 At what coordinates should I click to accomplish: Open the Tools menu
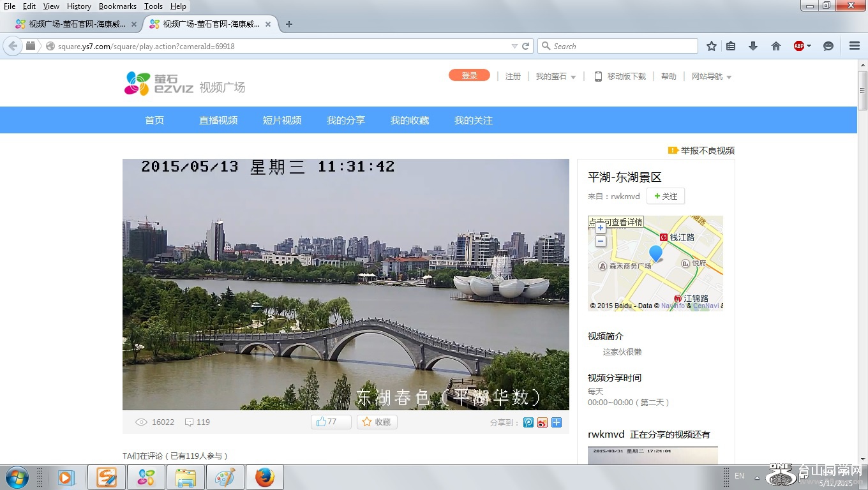pyautogui.click(x=153, y=6)
